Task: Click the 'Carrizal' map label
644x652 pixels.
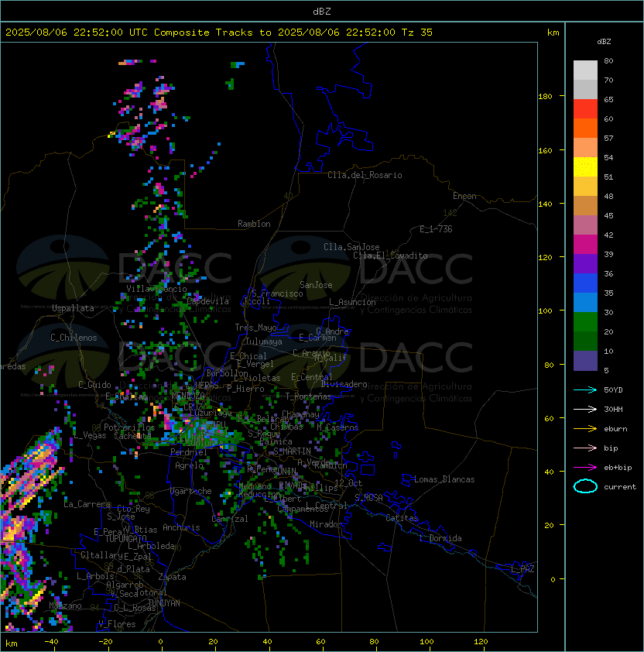Action: [230, 519]
